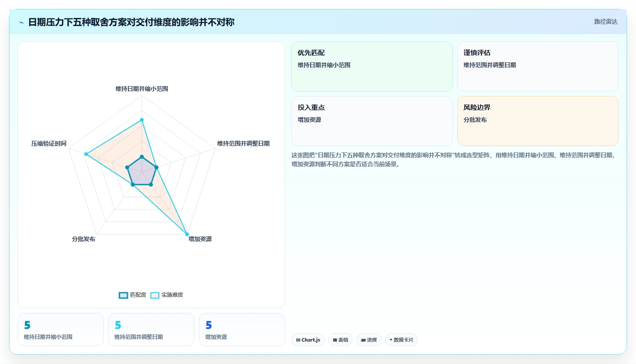636x364 pixels.
Task: Select the stat card 5 维持日期并缩小范围
Action: [x=61, y=329]
